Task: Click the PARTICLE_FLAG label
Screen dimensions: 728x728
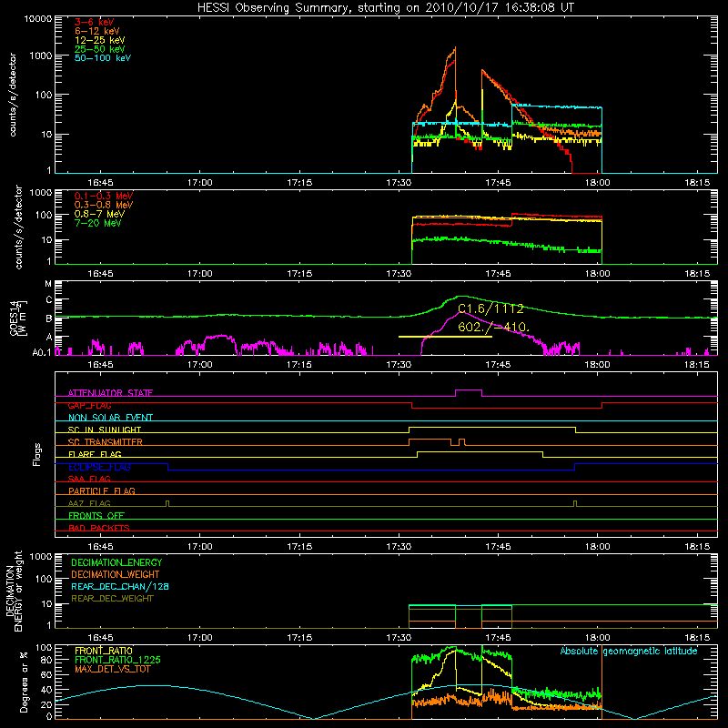Action: tap(102, 490)
